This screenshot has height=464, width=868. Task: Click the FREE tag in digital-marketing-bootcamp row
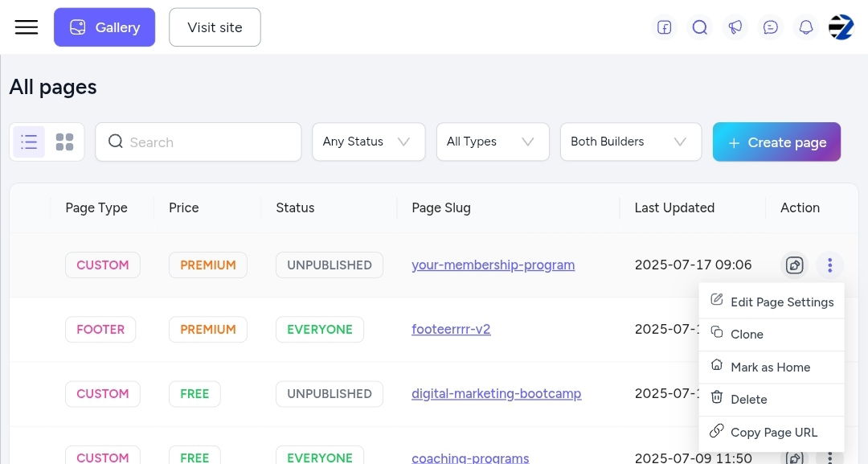(x=194, y=394)
